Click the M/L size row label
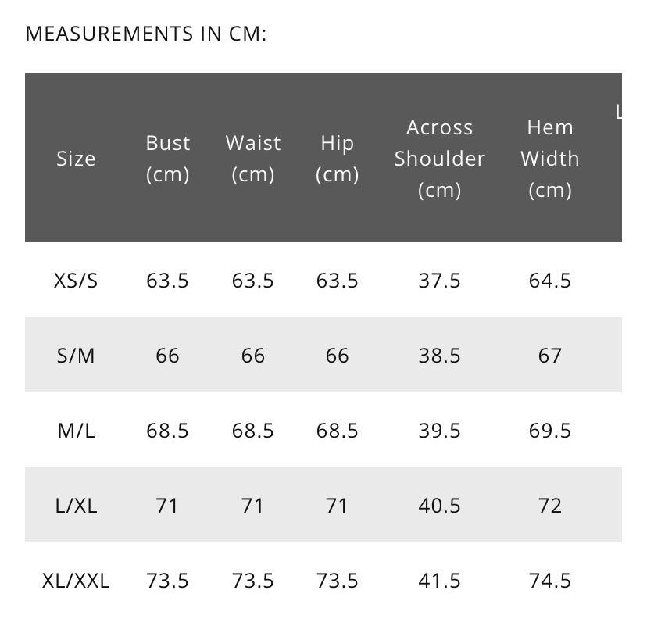The height and width of the screenshot is (644, 647). click(76, 431)
